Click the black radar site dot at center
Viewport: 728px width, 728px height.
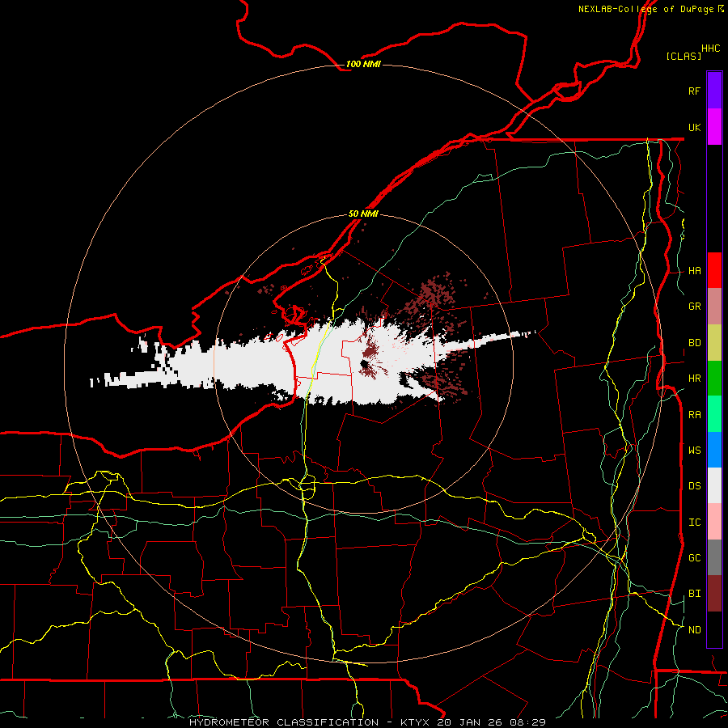(365, 363)
